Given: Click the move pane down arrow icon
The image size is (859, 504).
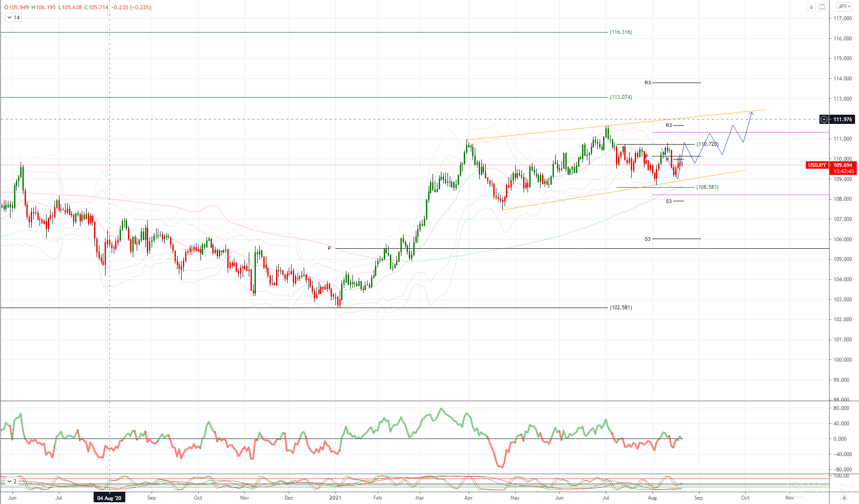Looking at the screenshot, I should click(x=811, y=7).
